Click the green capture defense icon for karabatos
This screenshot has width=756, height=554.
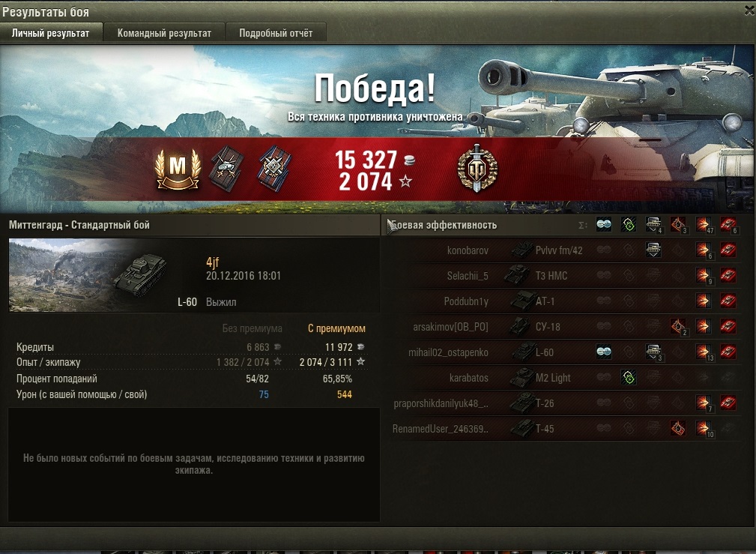pyautogui.click(x=628, y=377)
